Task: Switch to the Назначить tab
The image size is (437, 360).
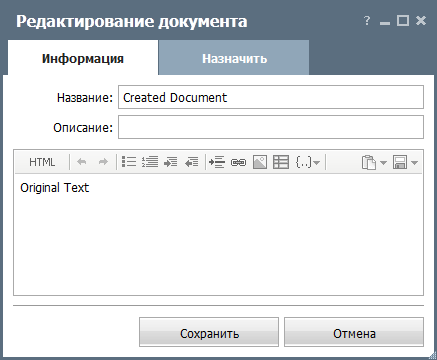Action: tap(234, 58)
